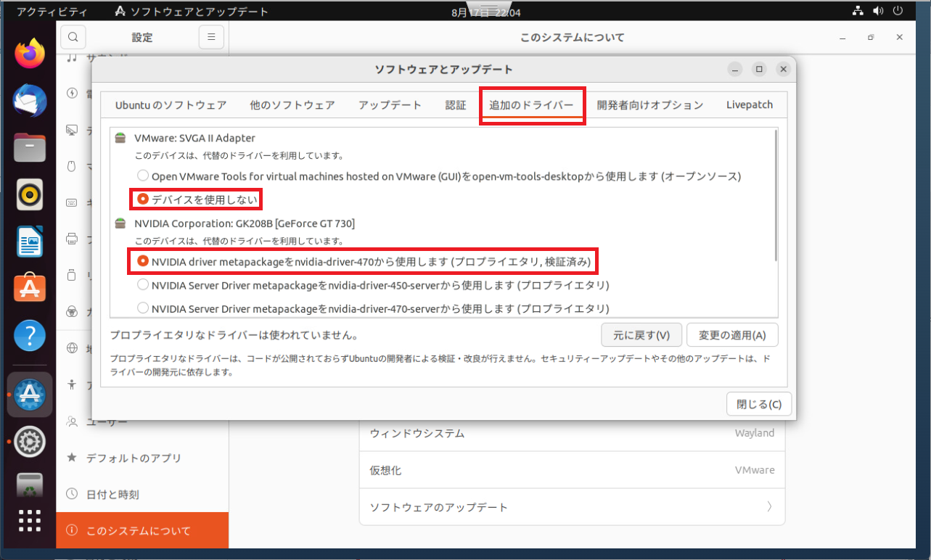Click the printer icon in Settings sidebar
The width and height of the screenshot is (931, 560).
pyautogui.click(x=72, y=239)
